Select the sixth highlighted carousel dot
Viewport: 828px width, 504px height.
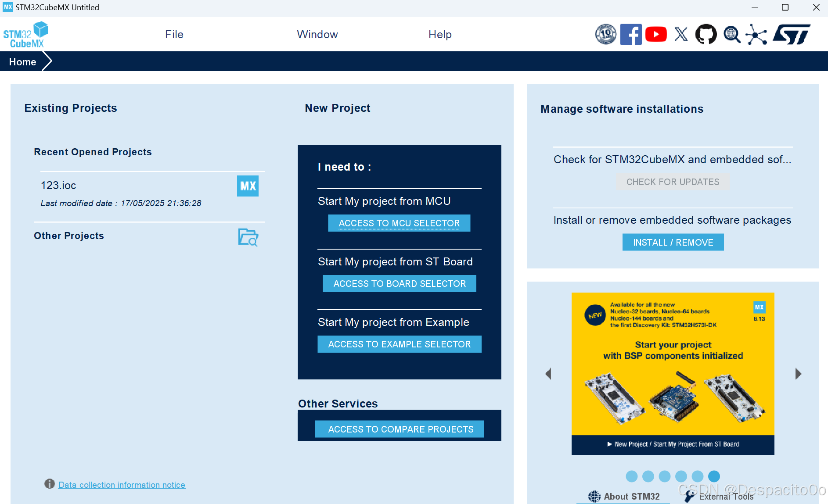pos(714,476)
